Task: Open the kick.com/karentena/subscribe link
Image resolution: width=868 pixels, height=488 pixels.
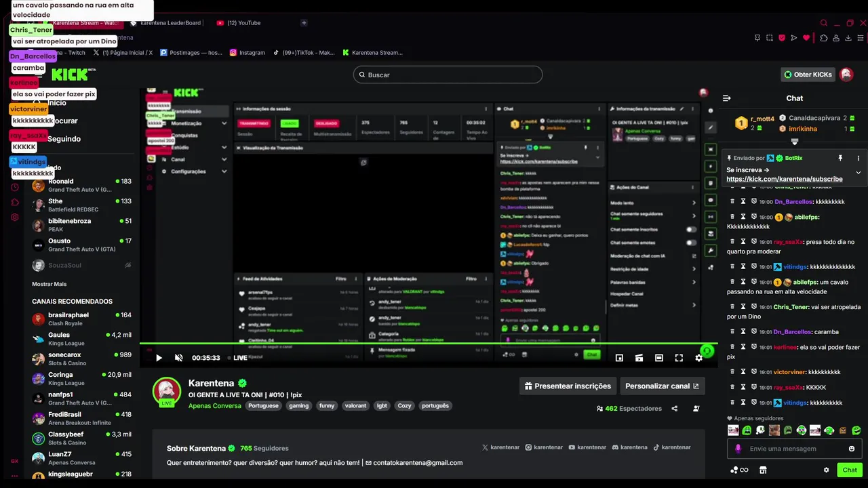Action: point(785,179)
